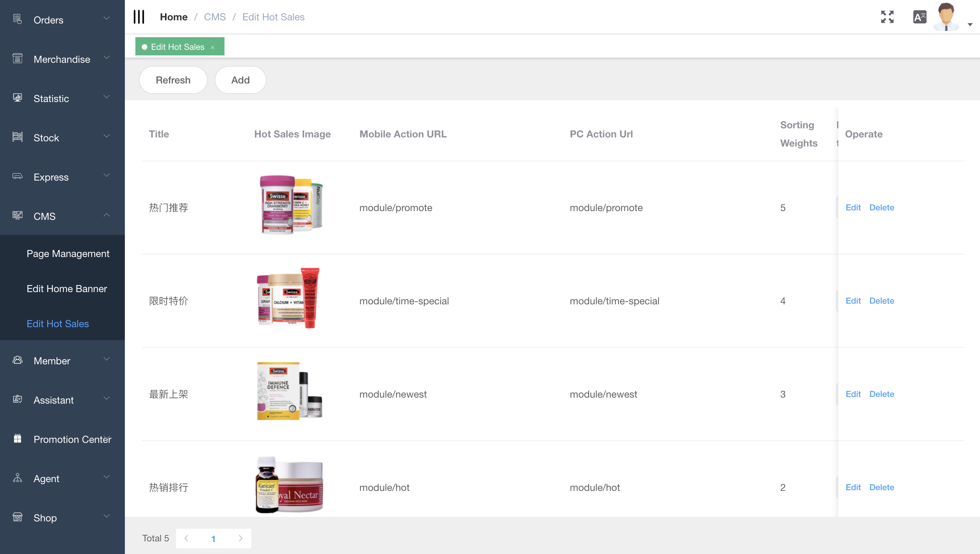Open Edit Home Banner submenu item
The width and height of the screenshot is (980, 554).
pyautogui.click(x=67, y=289)
